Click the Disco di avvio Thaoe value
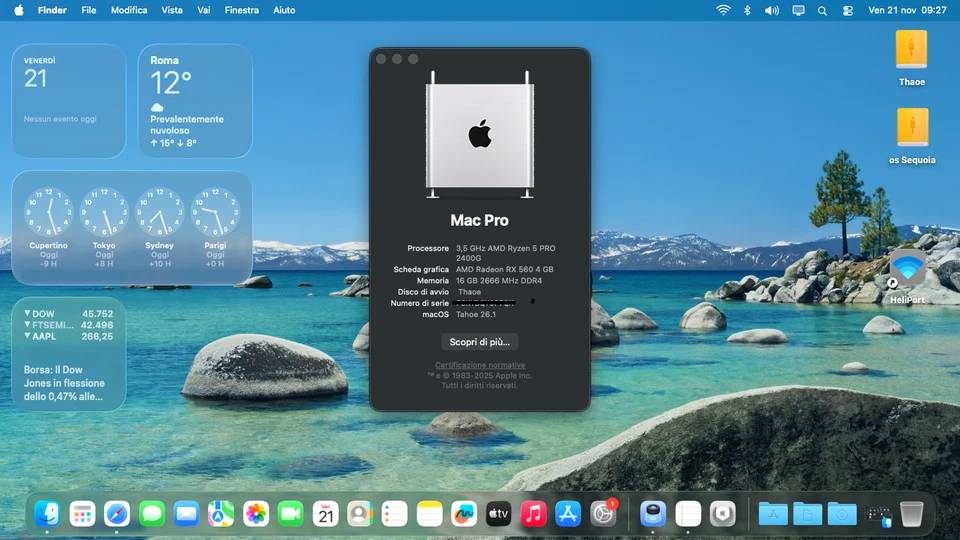This screenshot has height=540, width=960. click(x=470, y=292)
